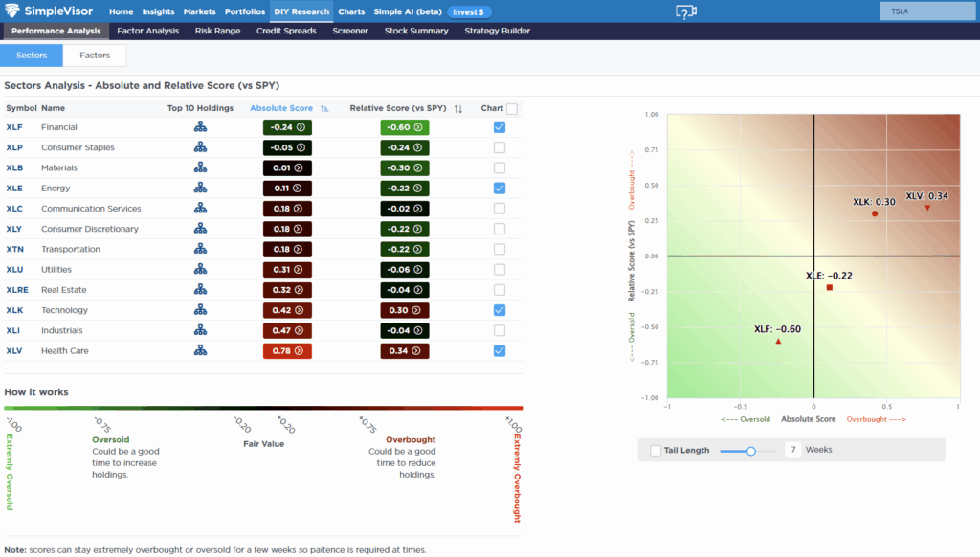The height and width of the screenshot is (557, 980).
Task: Open the Credit Spreads tab
Action: [x=286, y=31]
